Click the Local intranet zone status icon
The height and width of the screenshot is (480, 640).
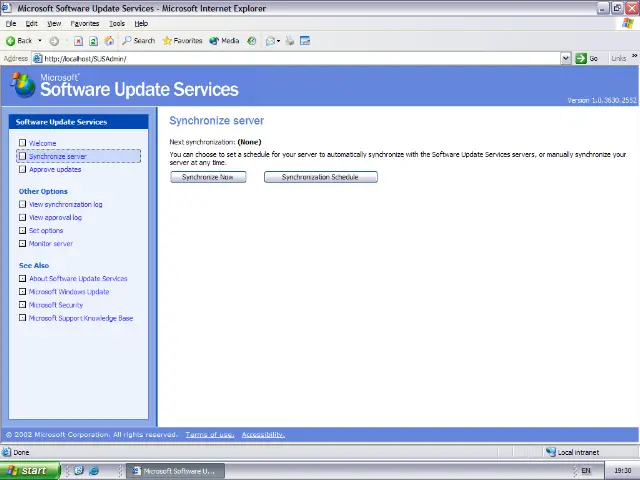551,452
